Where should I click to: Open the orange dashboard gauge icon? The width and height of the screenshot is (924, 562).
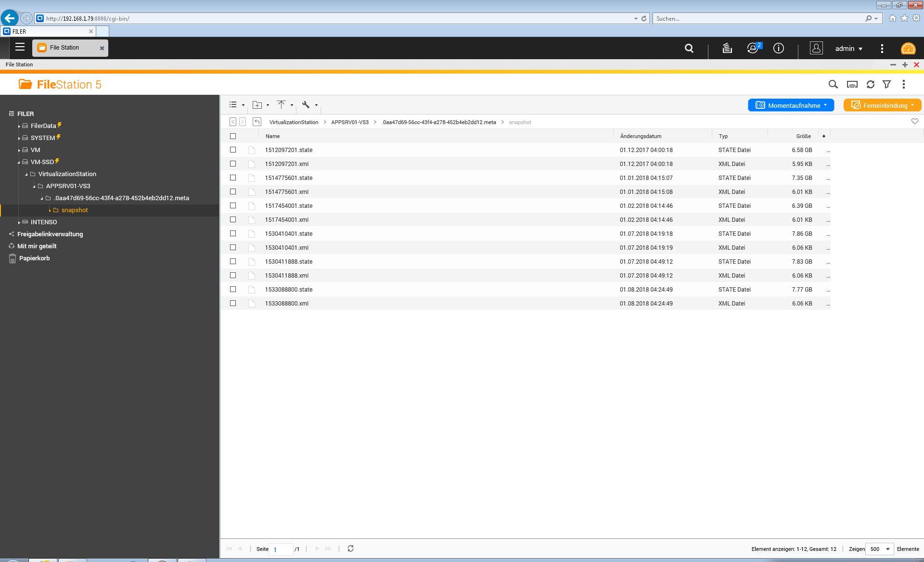tap(908, 49)
